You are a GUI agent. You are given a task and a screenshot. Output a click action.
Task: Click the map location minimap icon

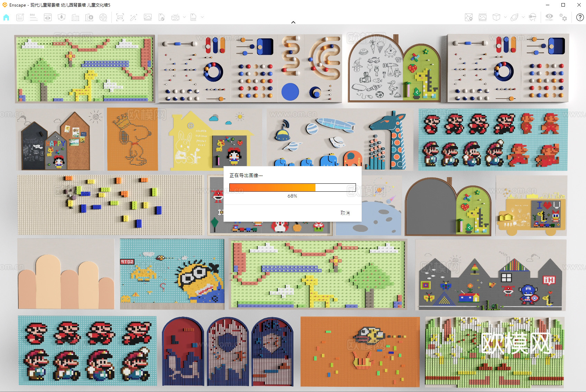469,17
